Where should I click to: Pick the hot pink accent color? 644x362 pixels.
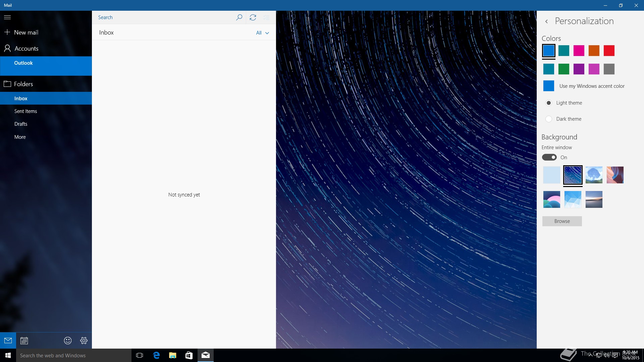[579, 51]
